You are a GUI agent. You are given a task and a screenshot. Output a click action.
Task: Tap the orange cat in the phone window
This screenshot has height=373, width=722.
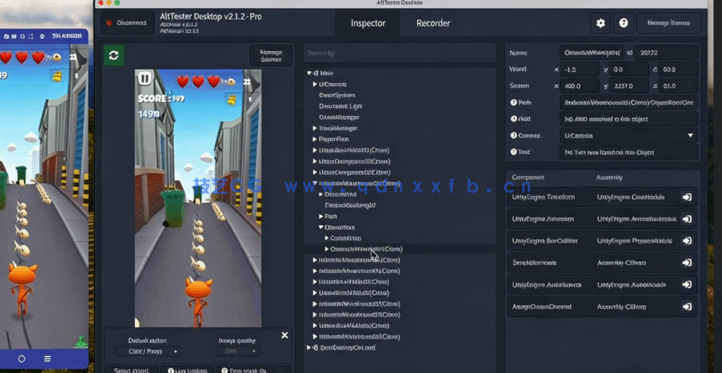pyautogui.click(x=22, y=288)
